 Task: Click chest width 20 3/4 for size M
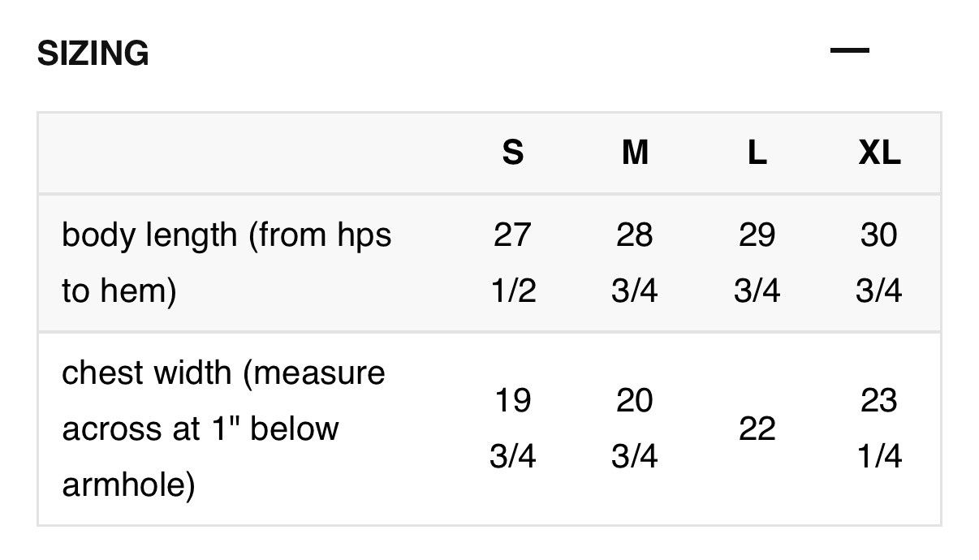click(x=635, y=429)
